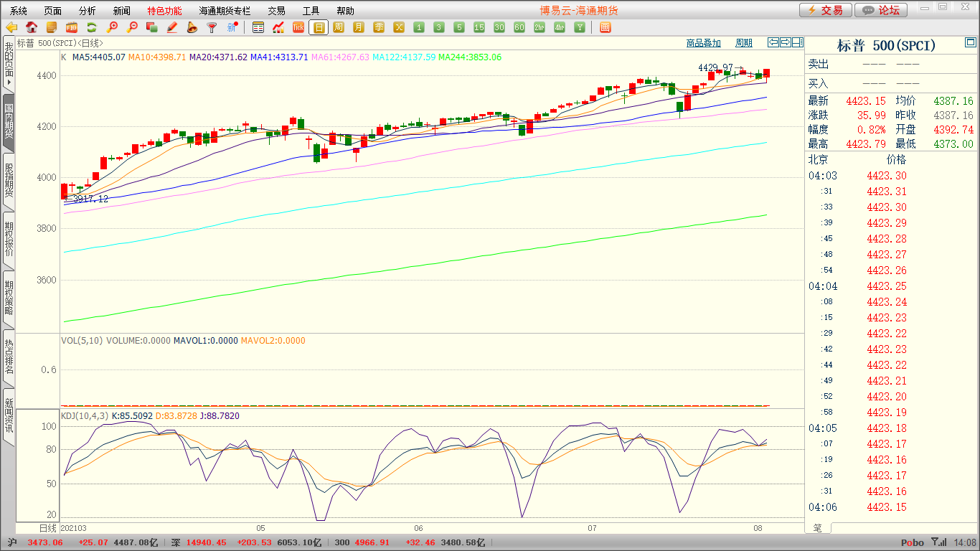
Task: Open the funnel filter icon
Action: click(x=212, y=27)
